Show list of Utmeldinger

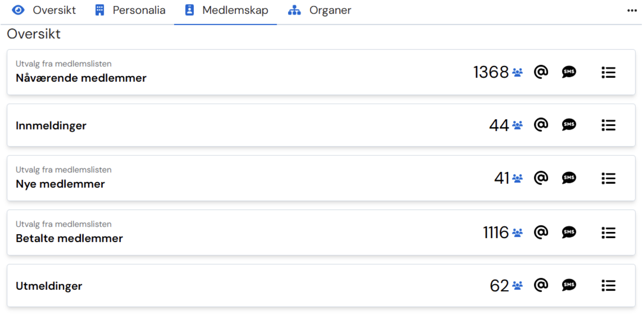pyautogui.click(x=608, y=286)
